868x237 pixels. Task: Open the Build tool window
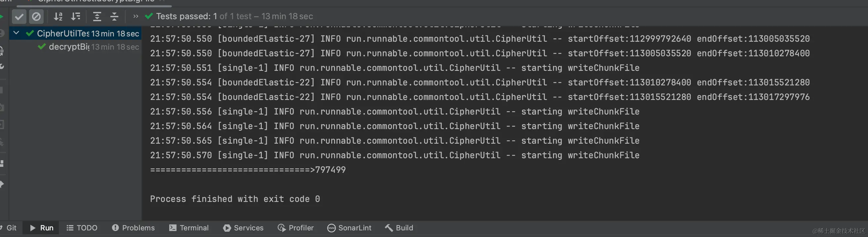pyautogui.click(x=399, y=228)
